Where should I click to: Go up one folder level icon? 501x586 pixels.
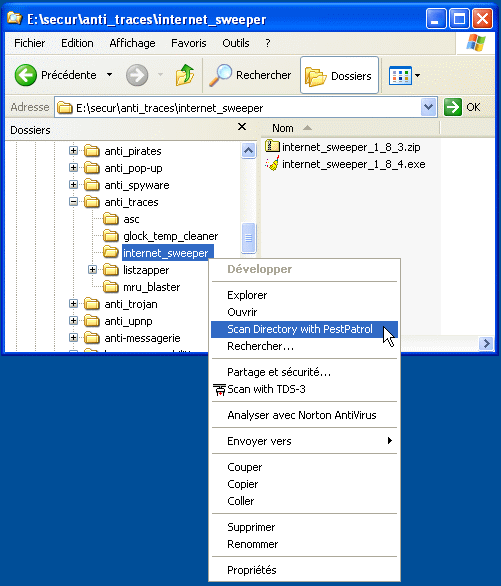185,75
